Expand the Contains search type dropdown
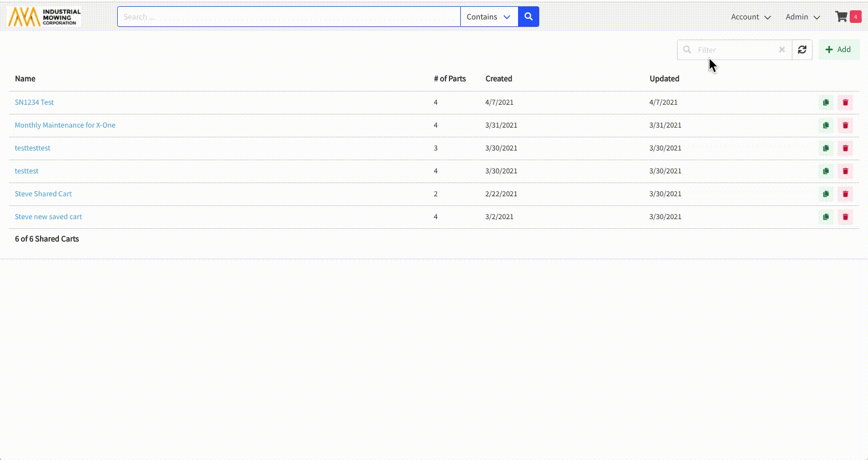868x460 pixels. click(x=489, y=17)
